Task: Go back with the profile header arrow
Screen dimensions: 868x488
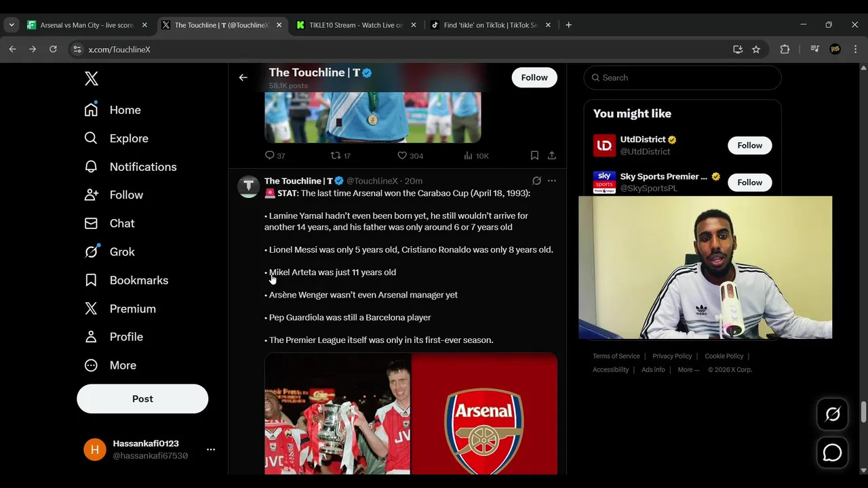Action: [243, 77]
